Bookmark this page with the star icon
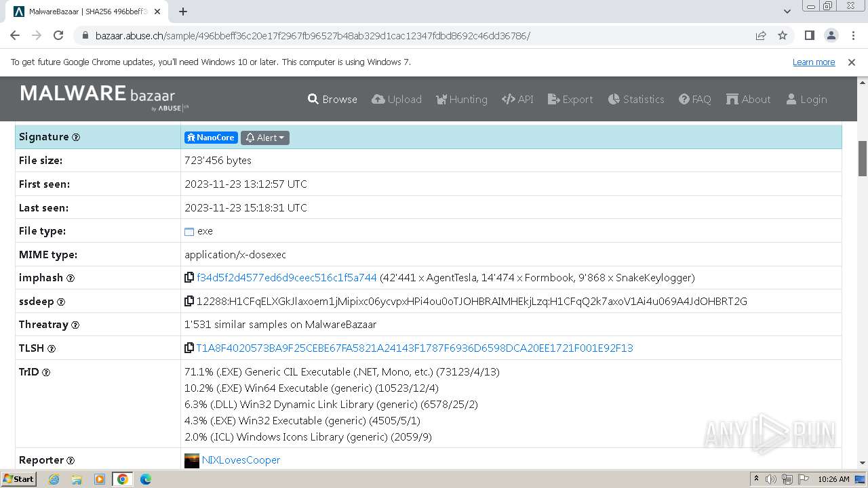868x488 pixels. (x=783, y=35)
